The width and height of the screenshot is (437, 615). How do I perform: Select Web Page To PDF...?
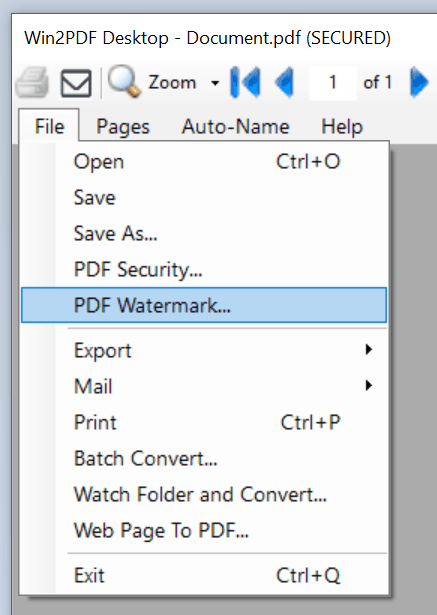204,531
